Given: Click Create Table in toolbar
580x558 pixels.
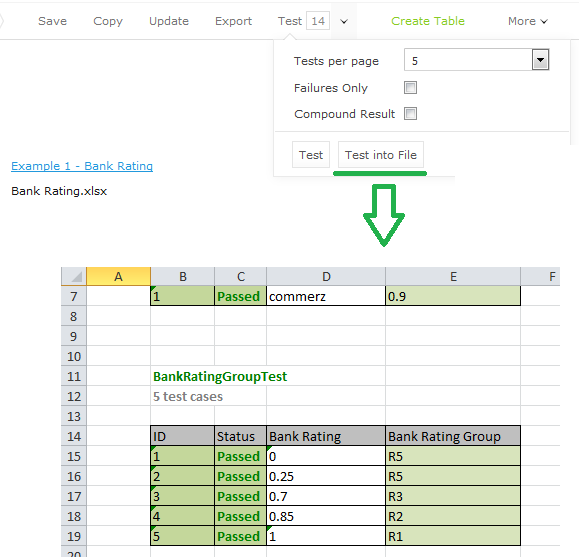Looking at the screenshot, I should pyautogui.click(x=428, y=21).
